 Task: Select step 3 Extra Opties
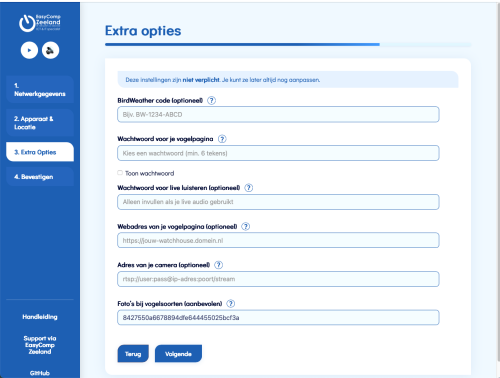click(x=40, y=152)
